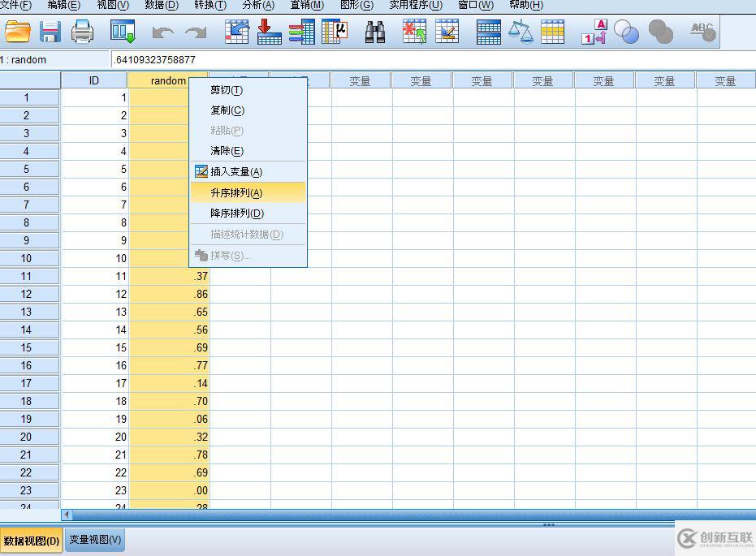Open Weight cases via the scales icon
The height and width of the screenshot is (556, 756).
click(x=521, y=32)
